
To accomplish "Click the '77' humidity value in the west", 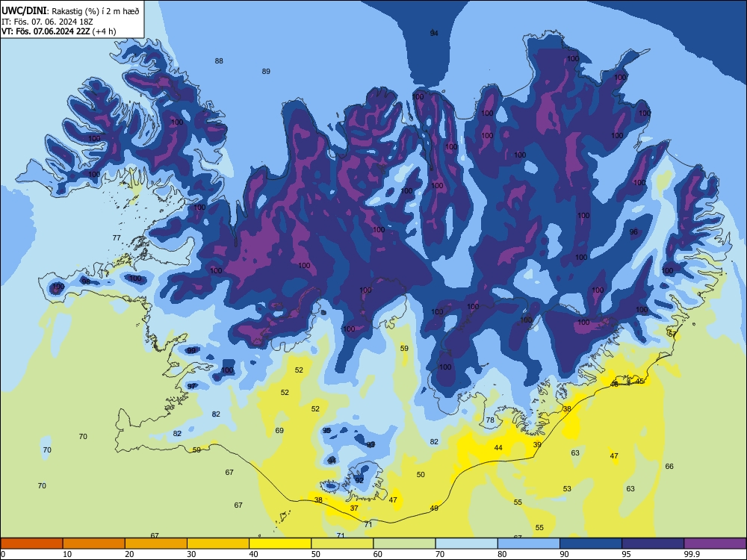I will (117, 237).
